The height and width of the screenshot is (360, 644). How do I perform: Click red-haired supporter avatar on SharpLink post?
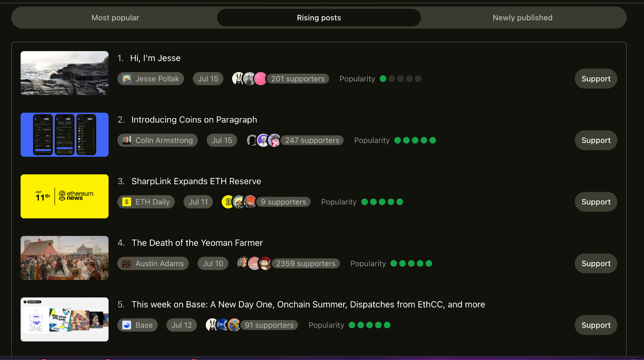(250, 202)
